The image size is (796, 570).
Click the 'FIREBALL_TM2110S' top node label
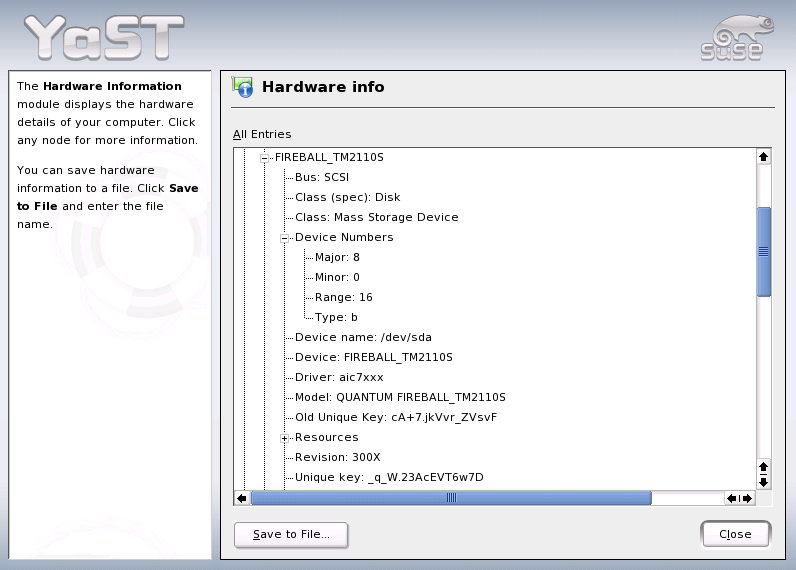click(329, 157)
